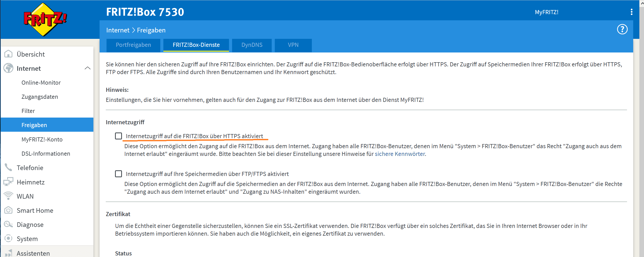Click 'Internet' in the breadcrumb
The width and height of the screenshot is (644, 257).
click(x=118, y=30)
